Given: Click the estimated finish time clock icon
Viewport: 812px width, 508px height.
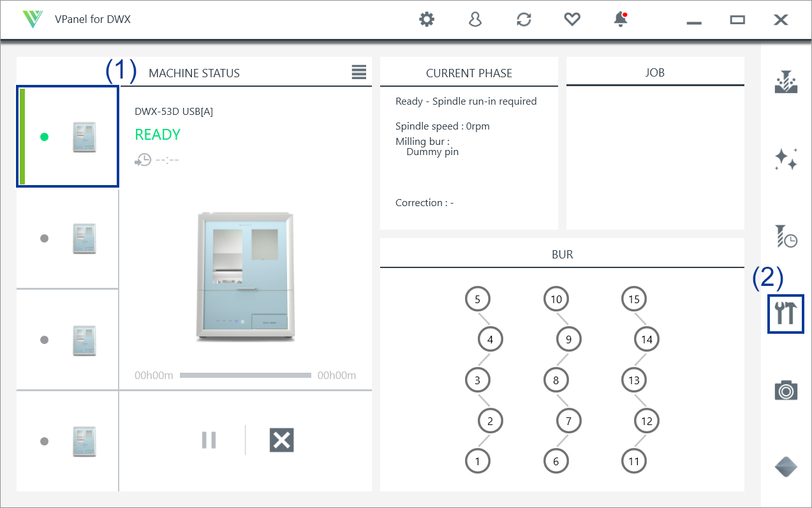Looking at the screenshot, I should point(143,160).
